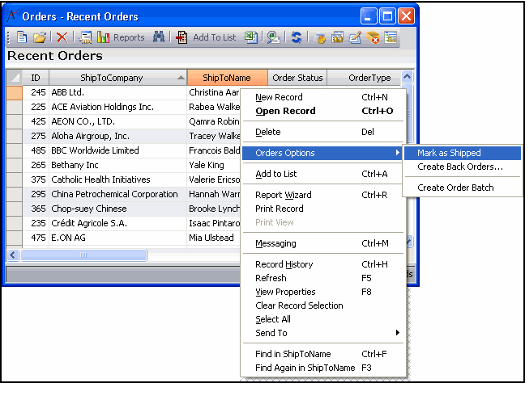Choose Refresh from context menu

pyautogui.click(x=323, y=278)
